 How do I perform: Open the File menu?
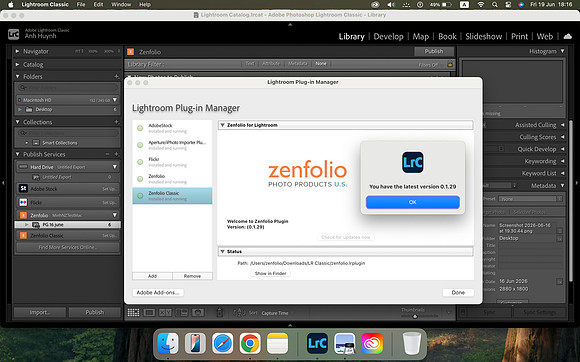(81, 5)
